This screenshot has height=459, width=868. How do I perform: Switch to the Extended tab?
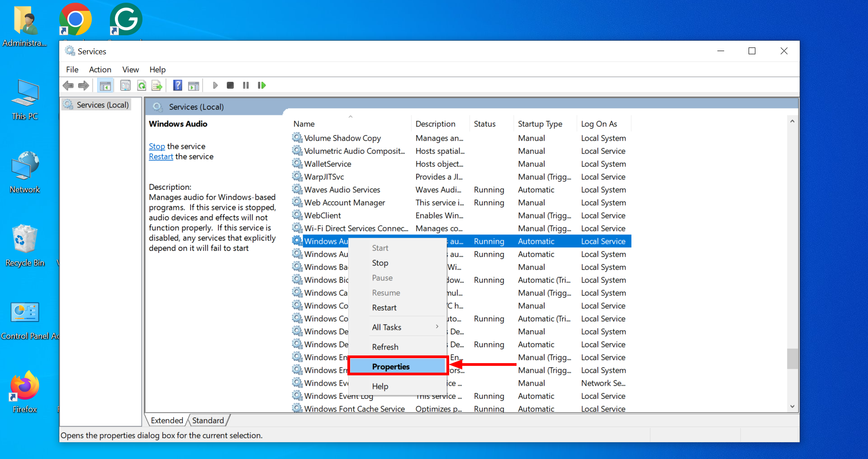(167, 421)
